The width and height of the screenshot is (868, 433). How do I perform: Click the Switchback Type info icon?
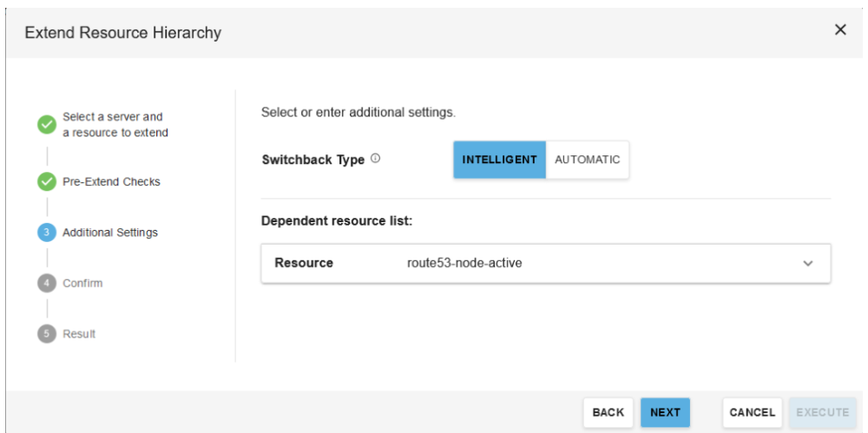pyautogui.click(x=376, y=160)
